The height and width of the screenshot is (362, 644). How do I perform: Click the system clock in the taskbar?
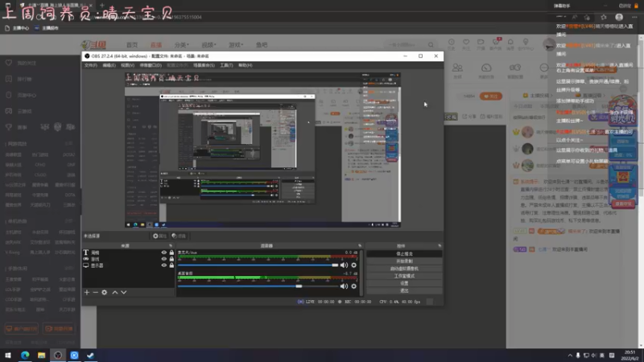point(630,356)
